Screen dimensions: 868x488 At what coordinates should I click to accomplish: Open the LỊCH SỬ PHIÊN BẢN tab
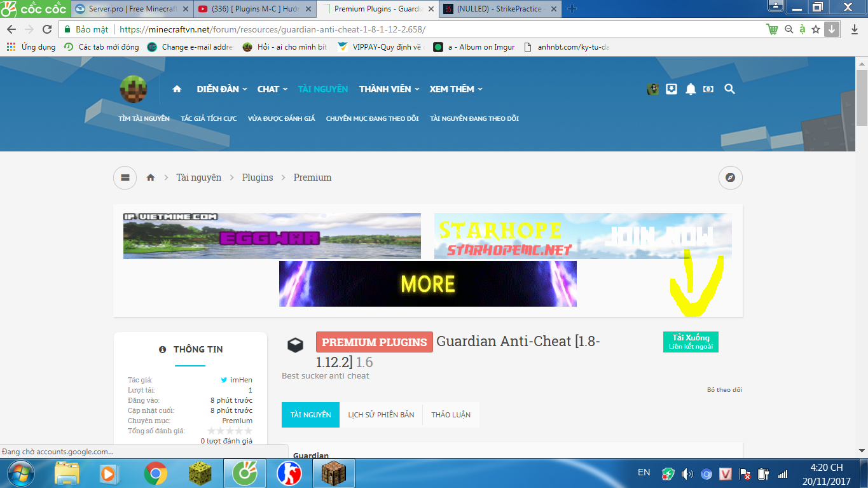381,415
